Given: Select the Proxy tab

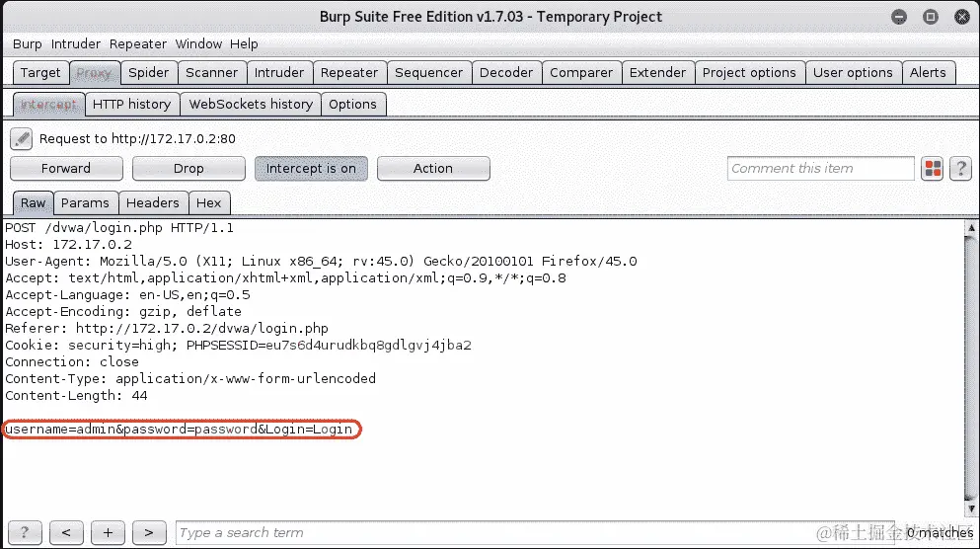Looking at the screenshot, I should [95, 72].
